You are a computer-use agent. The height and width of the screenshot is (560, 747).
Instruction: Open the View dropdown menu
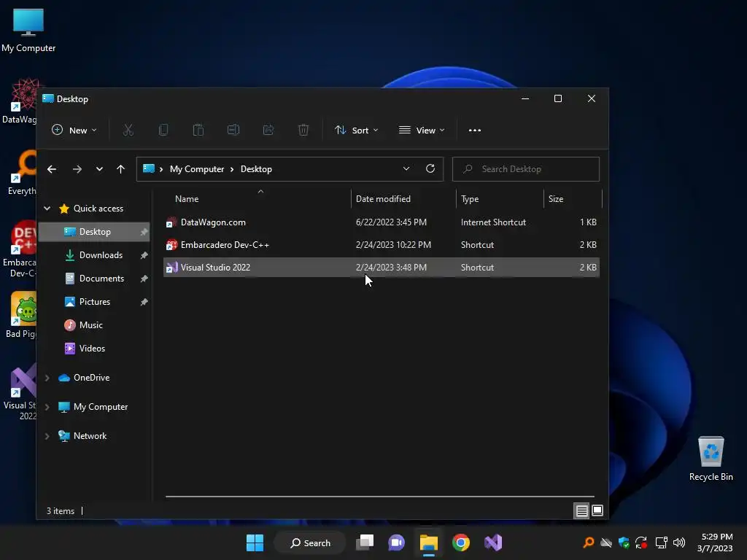[422, 130]
